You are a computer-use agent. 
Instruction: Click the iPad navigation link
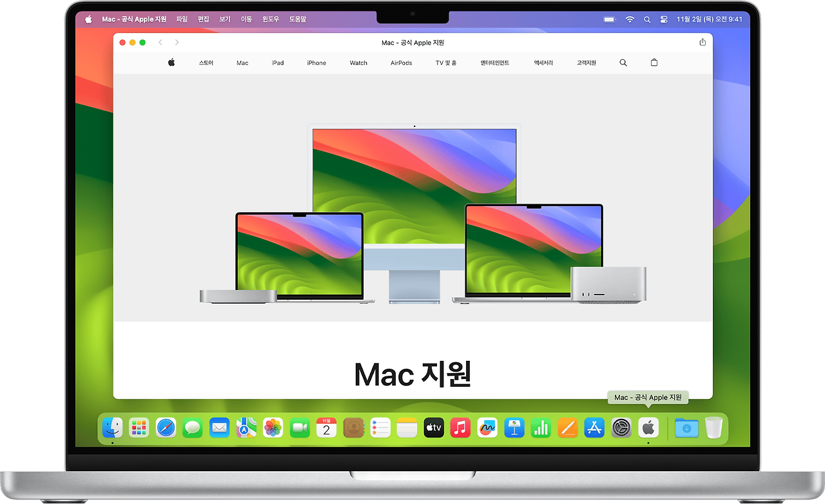(x=278, y=63)
